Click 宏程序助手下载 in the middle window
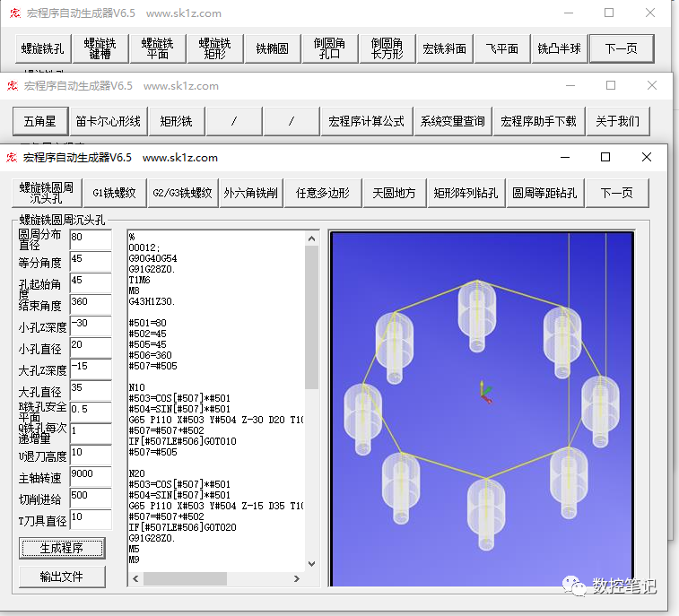Image resolution: width=679 pixels, height=616 pixels. (x=539, y=121)
